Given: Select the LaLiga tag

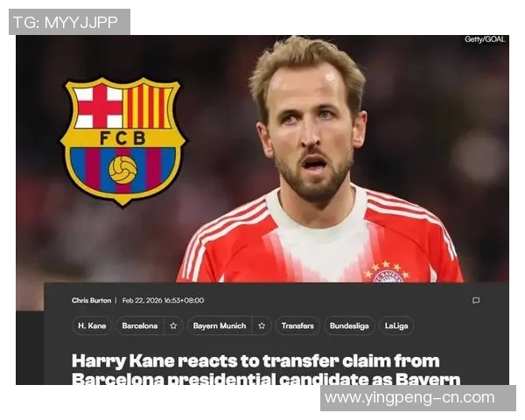Looking at the screenshot, I should [396, 325].
